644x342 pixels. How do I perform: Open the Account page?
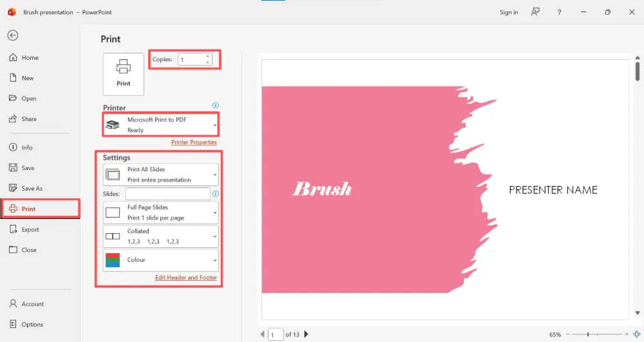[x=26, y=304]
